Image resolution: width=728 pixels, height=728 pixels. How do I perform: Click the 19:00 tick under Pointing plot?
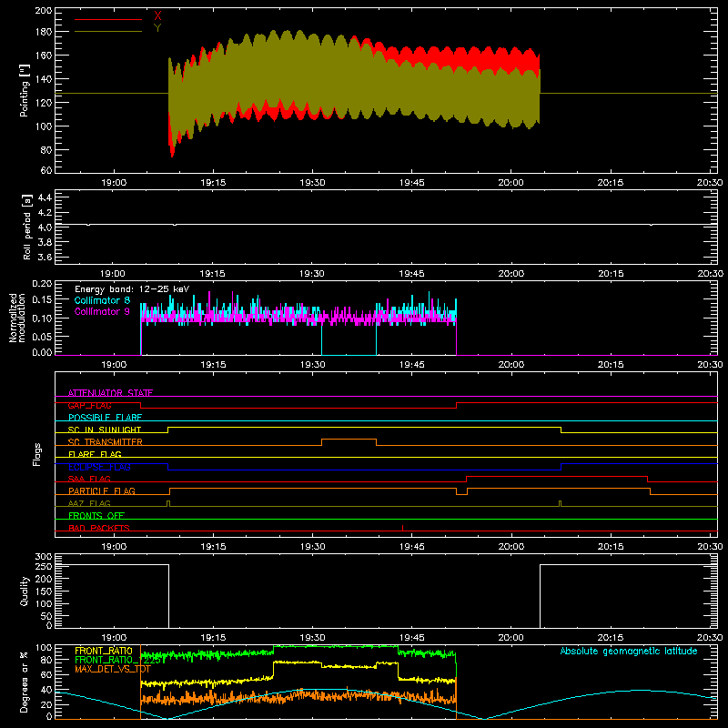click(114, 183)
